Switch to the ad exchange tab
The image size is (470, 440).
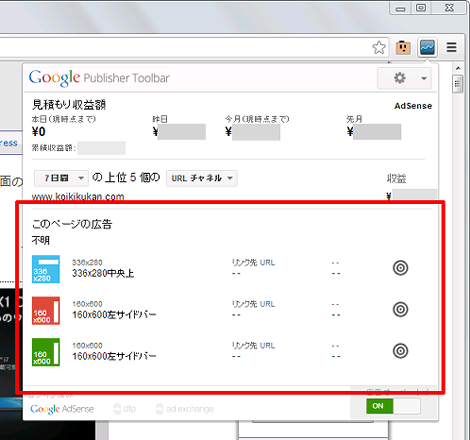point(185,409)
